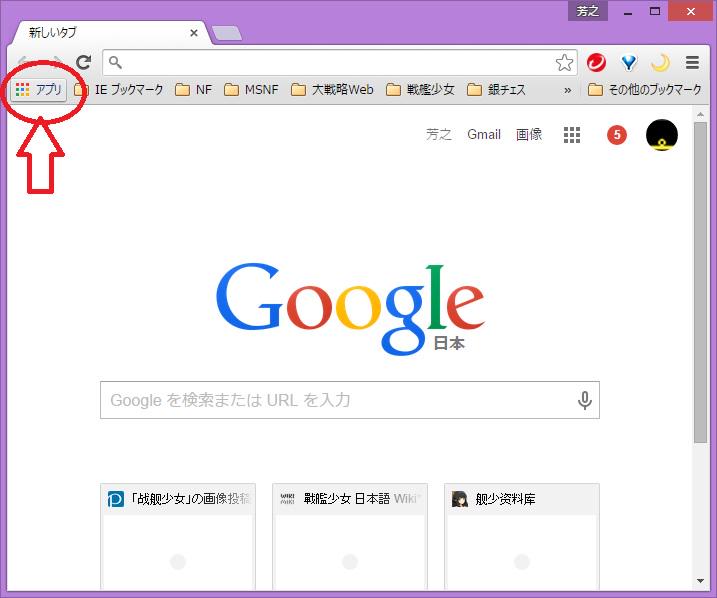This screenshot has width=717, height=598.
Task: Open the Gmail link
Action: (484, 134)
